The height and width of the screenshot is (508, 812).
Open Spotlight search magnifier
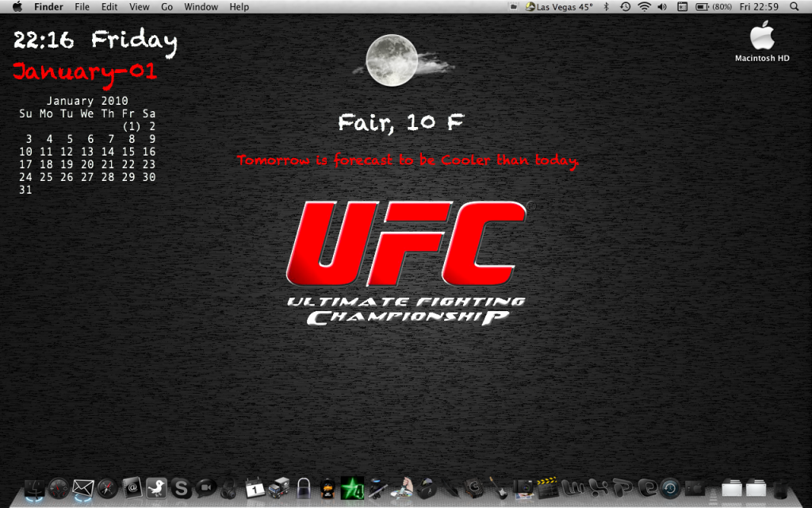point(795,6)
